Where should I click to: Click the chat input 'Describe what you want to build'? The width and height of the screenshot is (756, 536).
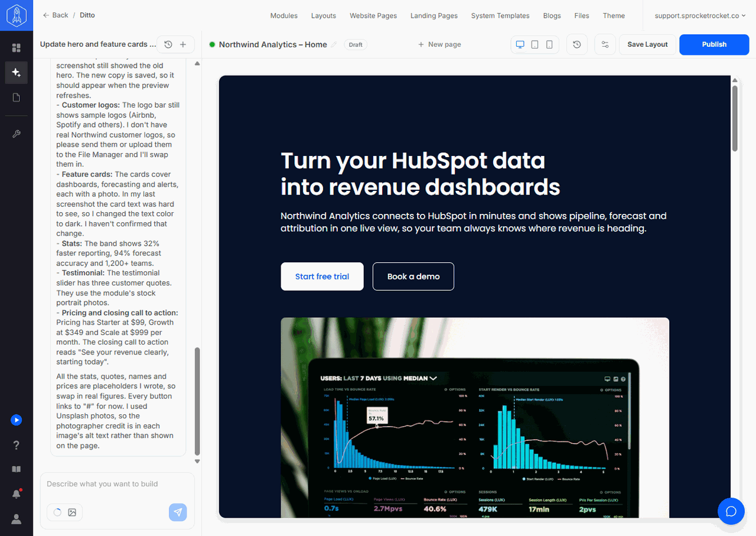click(117, 484)
